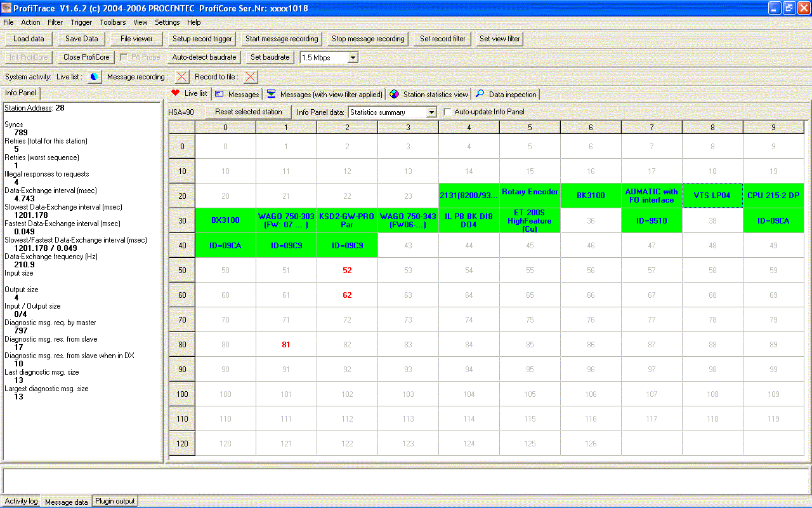Select the BX3100 station cell
This screenshot has width=812, height=508.
225,220
